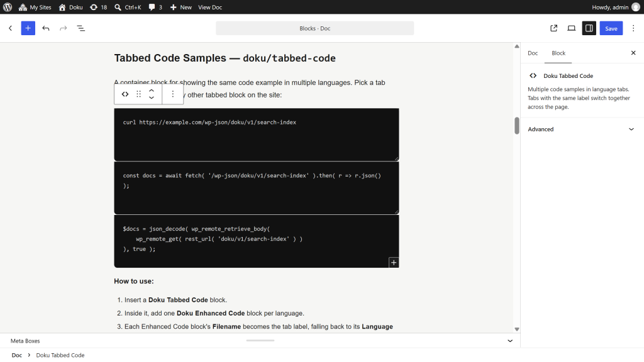Click the block type icon in the block toolbar

[125, 94]
